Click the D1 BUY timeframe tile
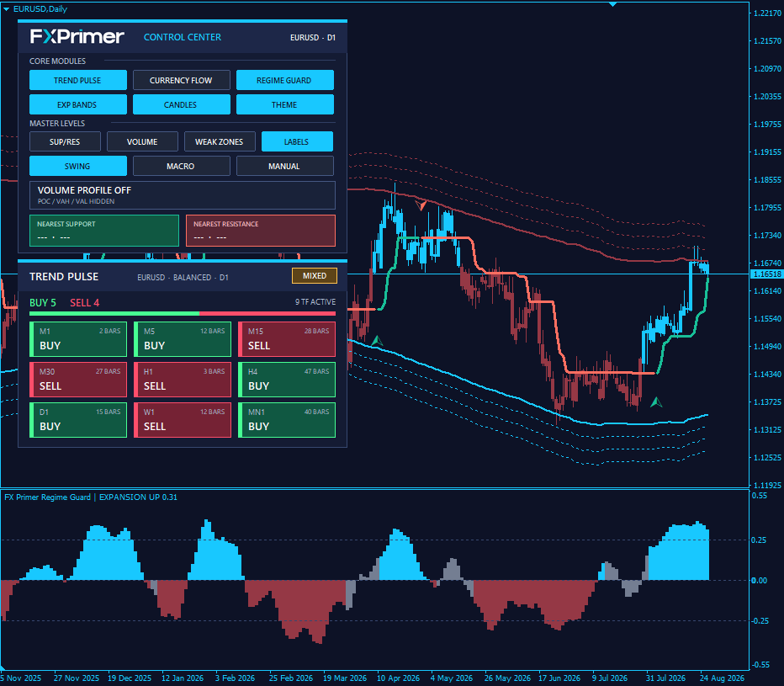Viewport: 784px width, 686px height. coord(78,420)
